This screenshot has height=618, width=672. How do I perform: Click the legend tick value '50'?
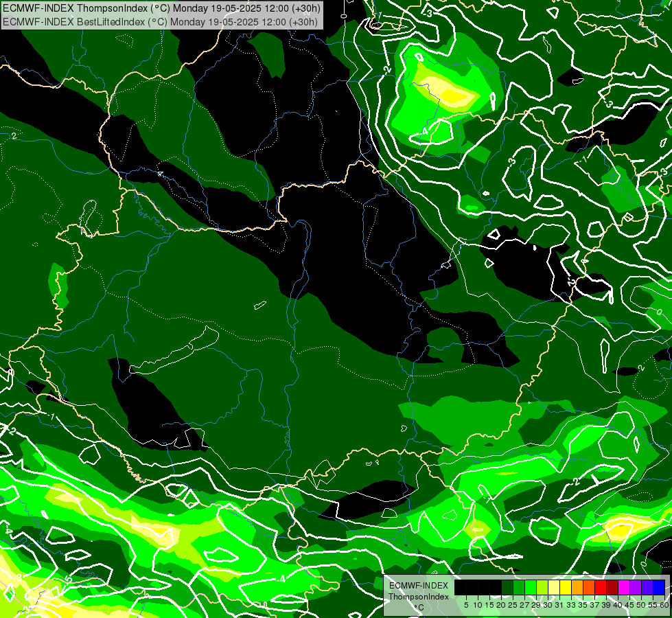(641, 605)
